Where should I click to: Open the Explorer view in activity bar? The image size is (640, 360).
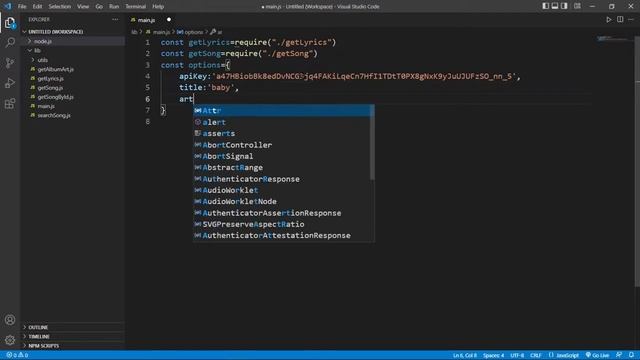(10, 23)
